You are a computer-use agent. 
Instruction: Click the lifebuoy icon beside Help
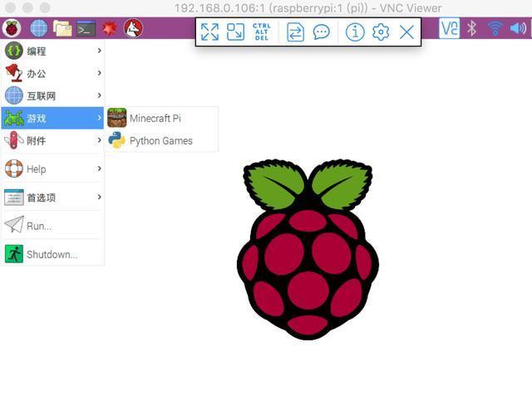[14, 169]
